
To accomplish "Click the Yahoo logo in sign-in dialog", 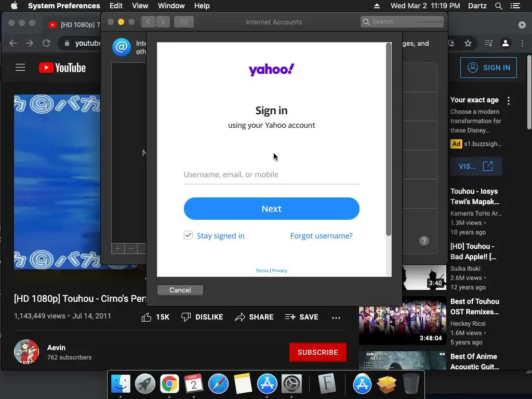I will tap(271, 70).
